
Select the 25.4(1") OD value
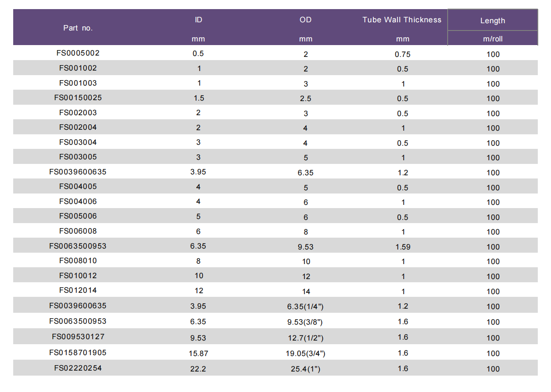pyautogui.click(x=306, y=369)
